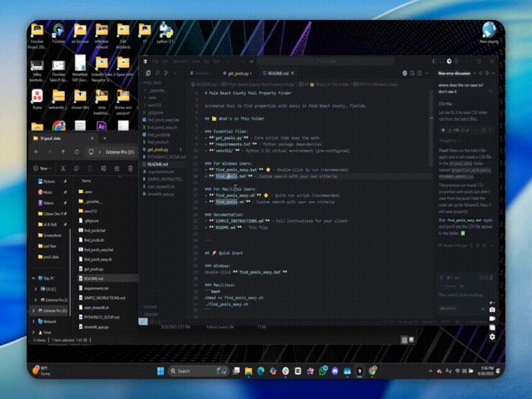The width and height of the screenshot is (532, 399).
Task: Click the Share icon in File Explorer toolbar
Action: click(x=117, y=168)
